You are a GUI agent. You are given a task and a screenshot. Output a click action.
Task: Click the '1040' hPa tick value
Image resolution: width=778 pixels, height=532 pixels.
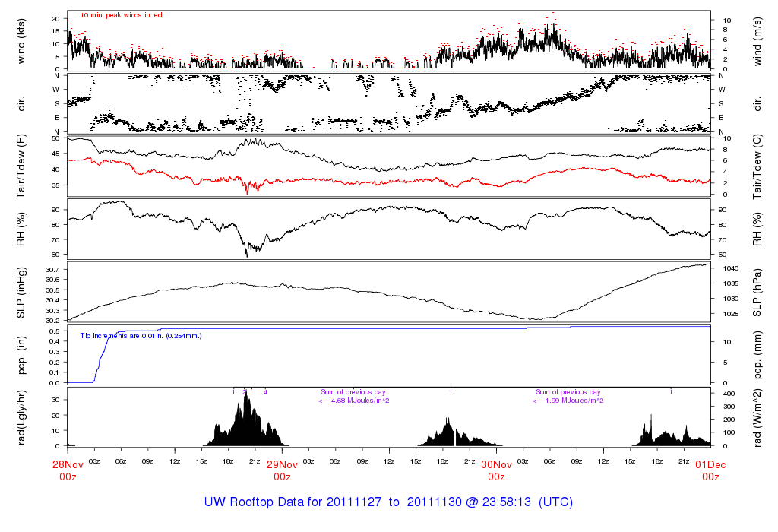click(731, 268)
